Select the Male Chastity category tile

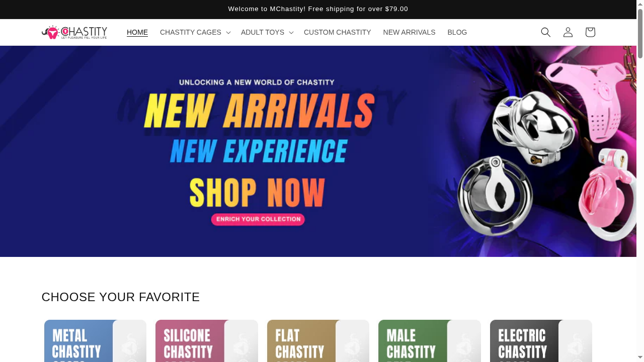pyautogui.click(x=430, y=341)
